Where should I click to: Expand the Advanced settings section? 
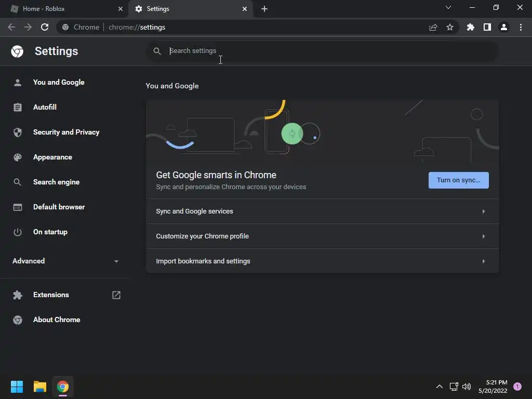[65, 261]
